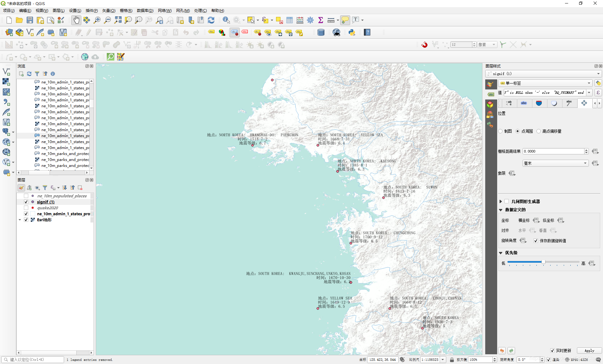This screenshot has height=364, width=603.
Task: Open the 栅格(R) menu
Action: pyautogui.click(x=126, y=10)
